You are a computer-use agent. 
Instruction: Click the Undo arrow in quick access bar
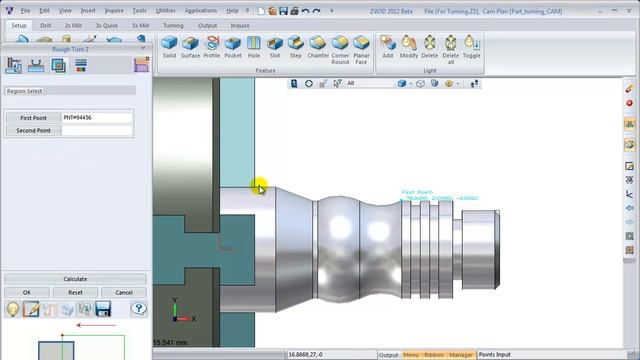(x=305, y=11)
